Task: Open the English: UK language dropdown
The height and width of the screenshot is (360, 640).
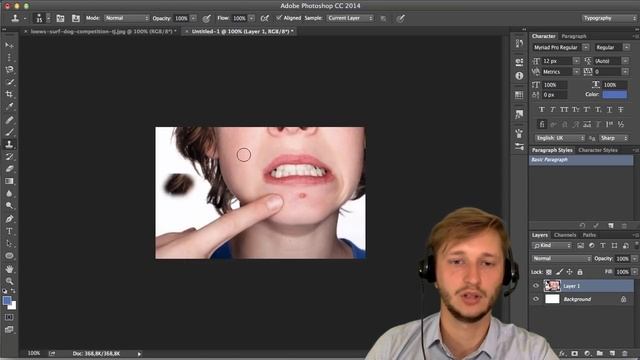Action: (560, 138)
